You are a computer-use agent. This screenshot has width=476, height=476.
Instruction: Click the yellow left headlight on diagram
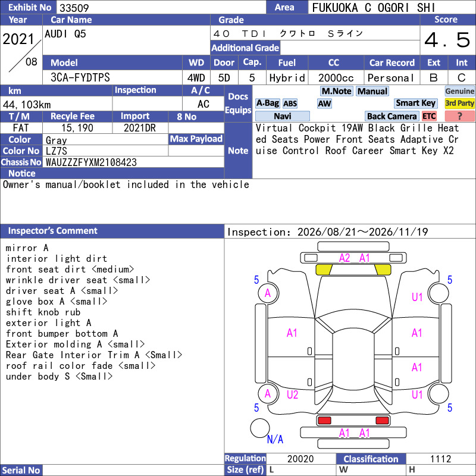(324, 270)
